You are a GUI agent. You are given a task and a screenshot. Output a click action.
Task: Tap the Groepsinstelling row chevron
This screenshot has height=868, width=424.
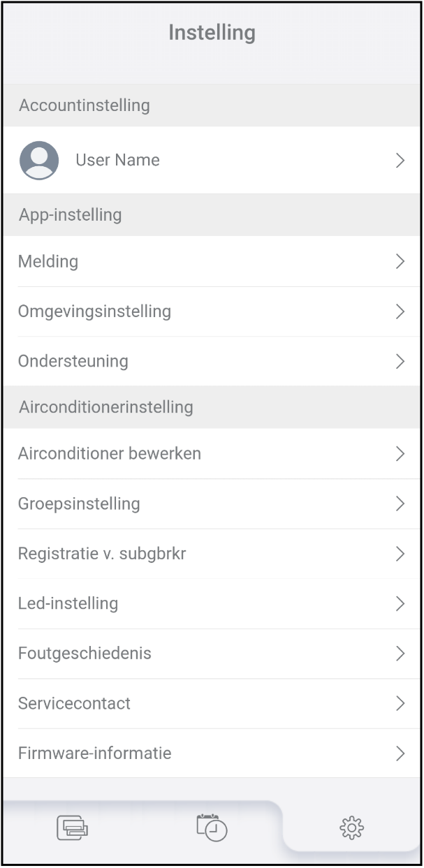[x=400, y=503]
